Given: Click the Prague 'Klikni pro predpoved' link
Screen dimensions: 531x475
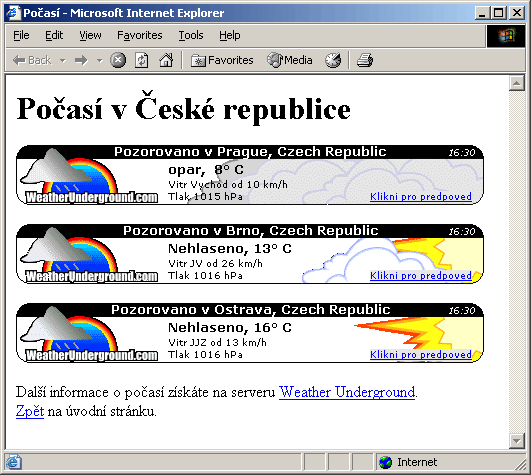Looking at the screenshot, I should (421, 197).
